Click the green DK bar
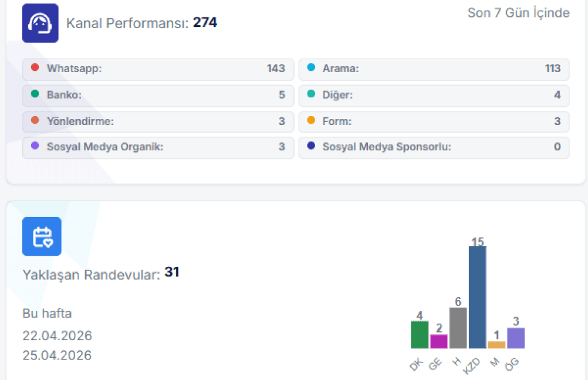 419,334
